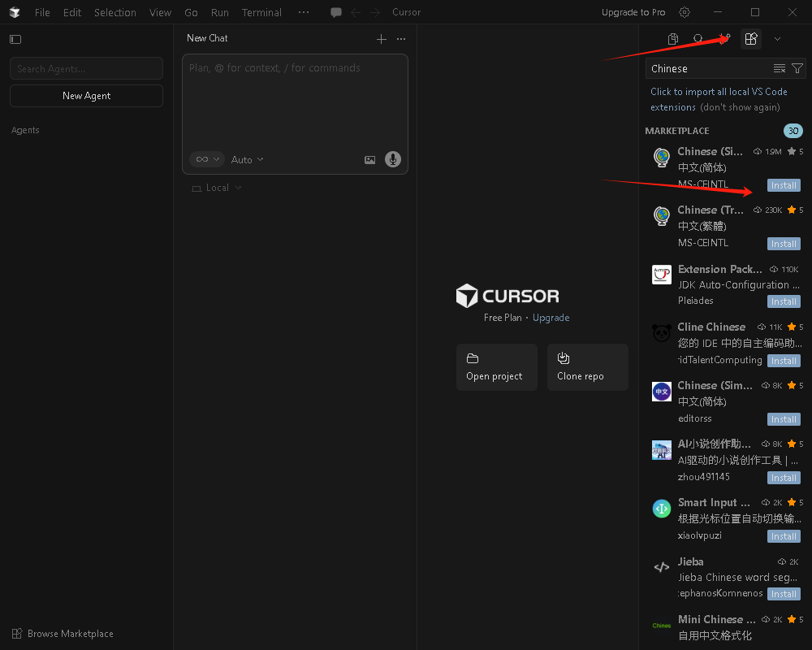The height and width of the screenshot is (650, 812).
Task: Expand the chevron next to Extensions icon
Action: 777,38
